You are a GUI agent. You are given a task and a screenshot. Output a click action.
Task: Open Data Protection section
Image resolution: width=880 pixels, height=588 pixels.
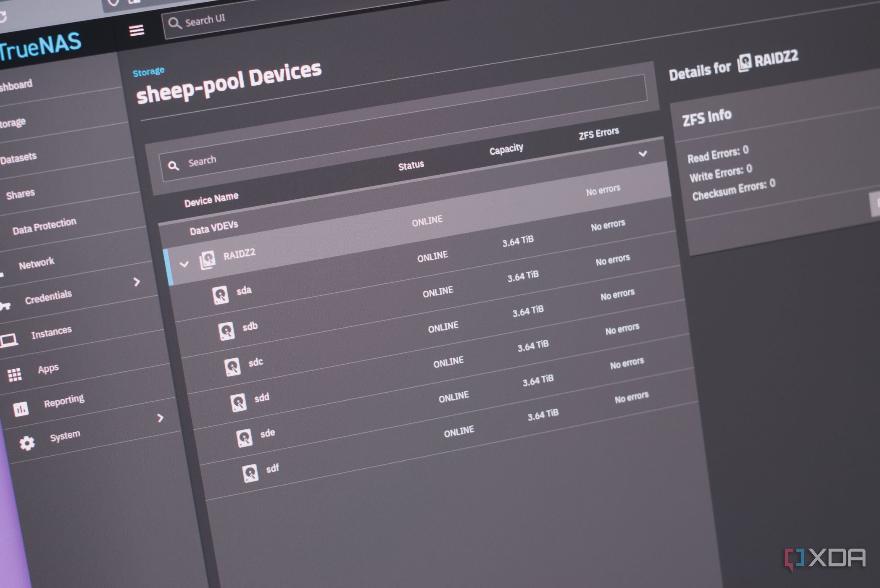pyautogui.click(x=45, y=226)
